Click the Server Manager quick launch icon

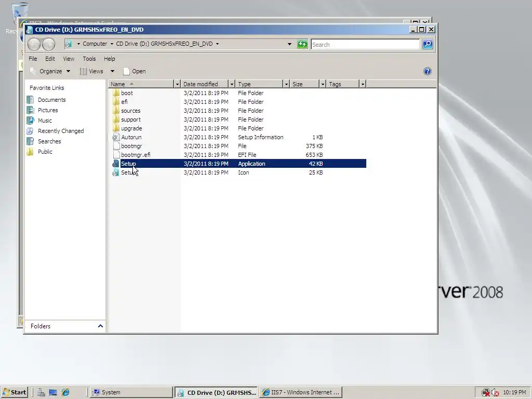click(41, 392)
